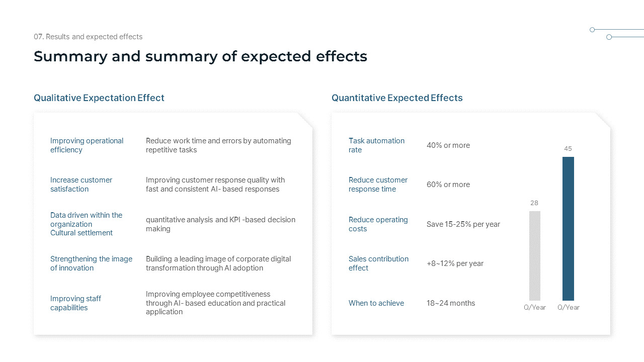The height and width of the screenshot is (362, 644).
Task: Click the 'Quantitative Expected Effects' heading
Action: (x=397, y=98)
